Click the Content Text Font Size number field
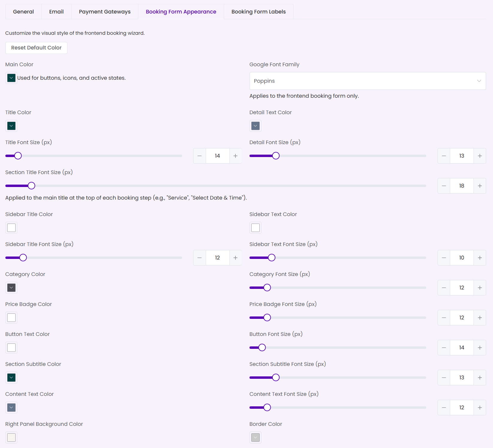 pos(462,408)
